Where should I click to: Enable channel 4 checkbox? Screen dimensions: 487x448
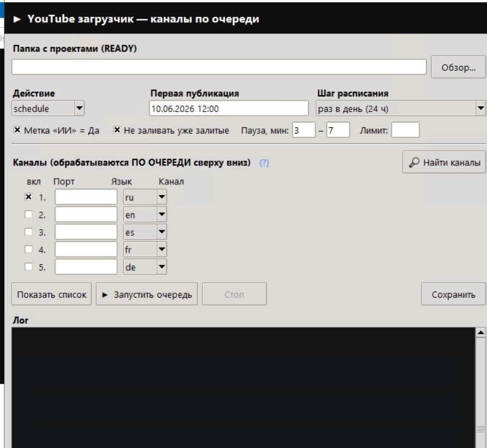click(x=28, y=249)
